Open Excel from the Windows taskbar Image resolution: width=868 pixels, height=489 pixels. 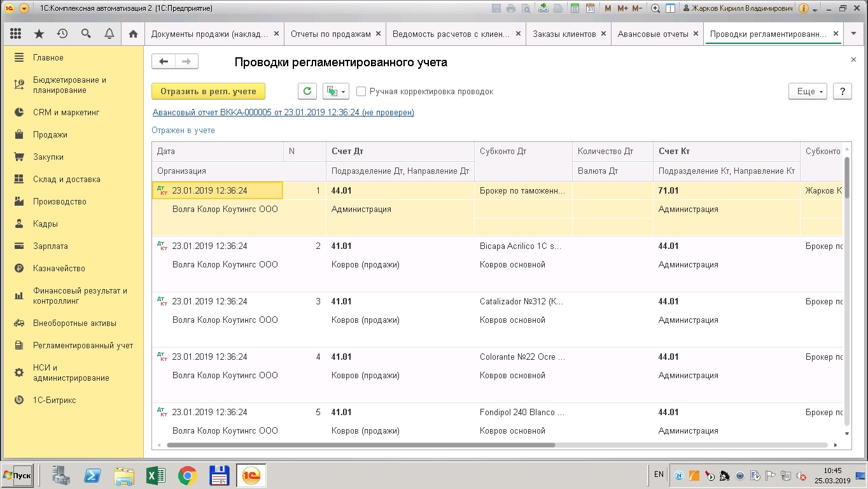point(156,476)
